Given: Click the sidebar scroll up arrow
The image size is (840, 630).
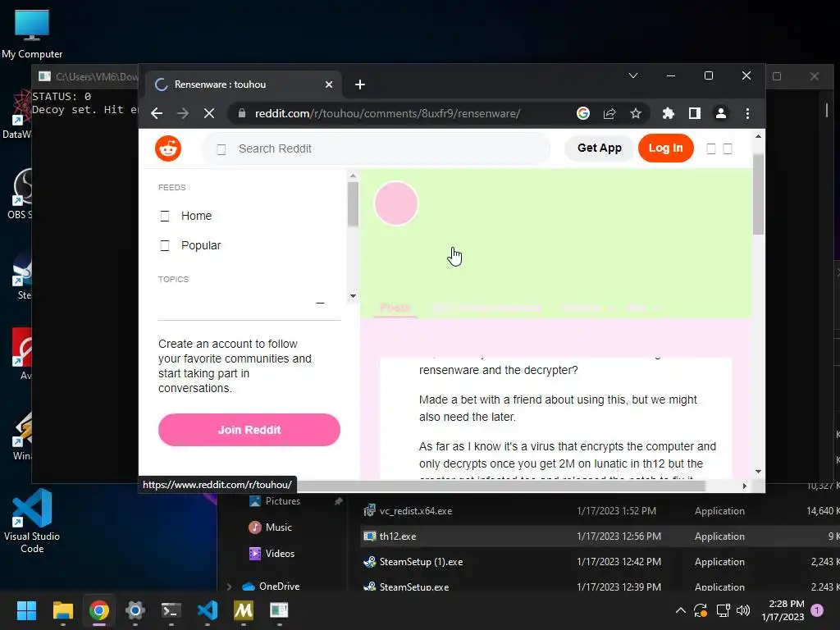Looking at the screenshot, I should [353, 176].
